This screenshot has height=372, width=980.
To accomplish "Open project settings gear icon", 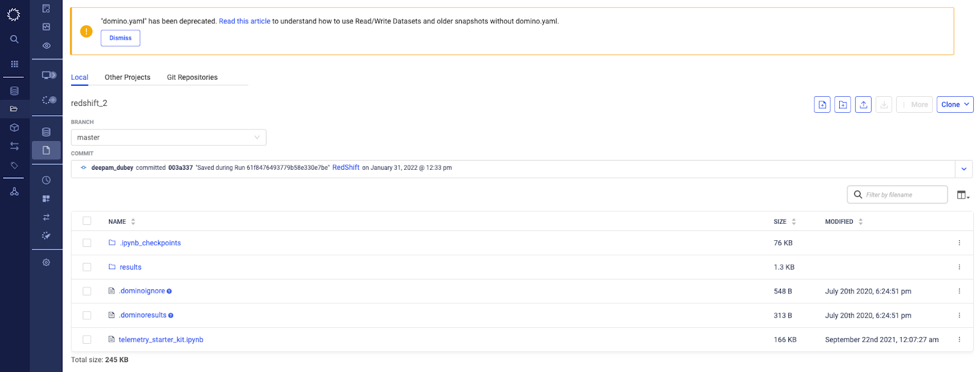I will click(x=46, y=262).
